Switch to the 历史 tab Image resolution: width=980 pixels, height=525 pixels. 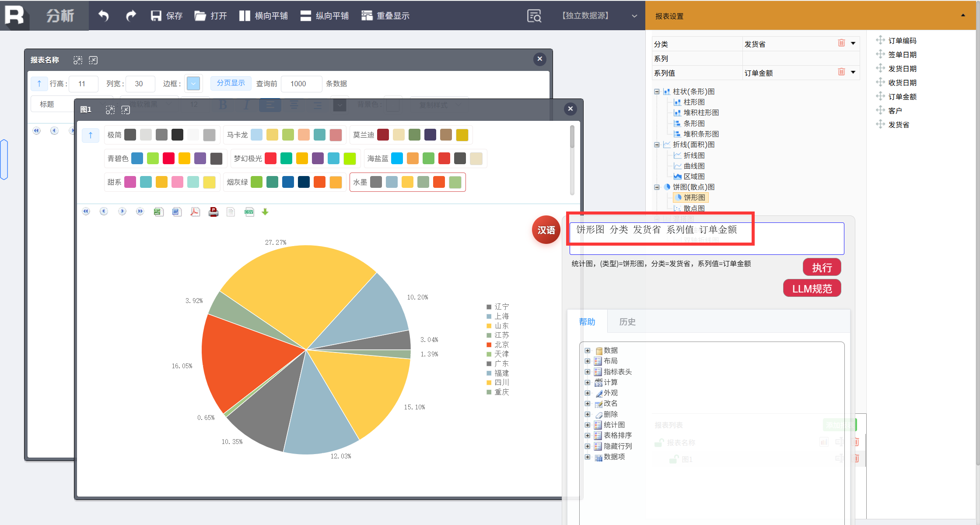[x=627, y=322]
